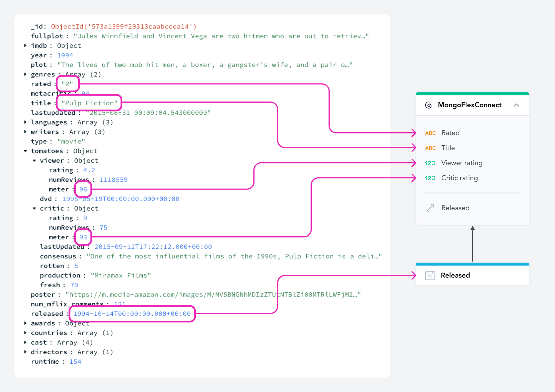This screenshot has height=392, width=555.
Task: Expand the genres Array field
Action: [26, 74]
